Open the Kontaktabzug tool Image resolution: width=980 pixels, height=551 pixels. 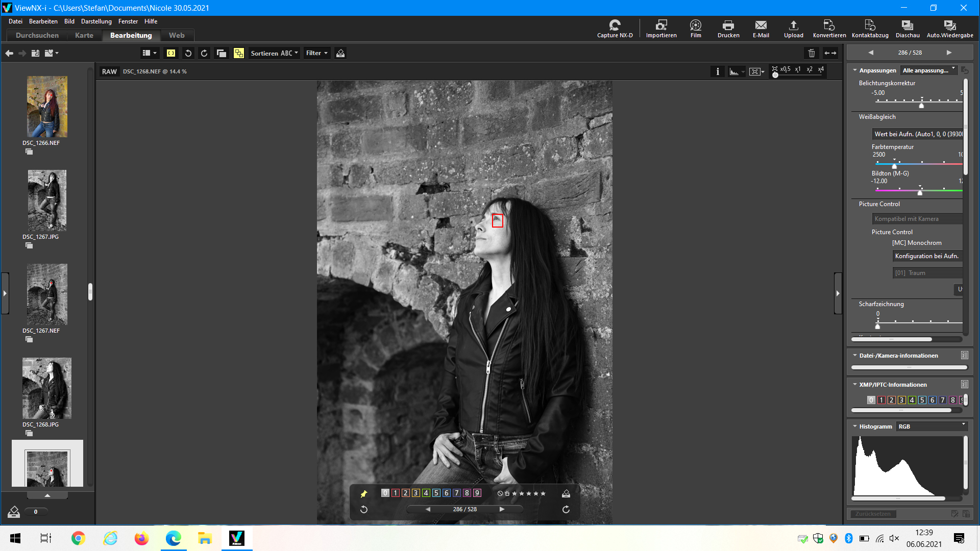(870, 29)
